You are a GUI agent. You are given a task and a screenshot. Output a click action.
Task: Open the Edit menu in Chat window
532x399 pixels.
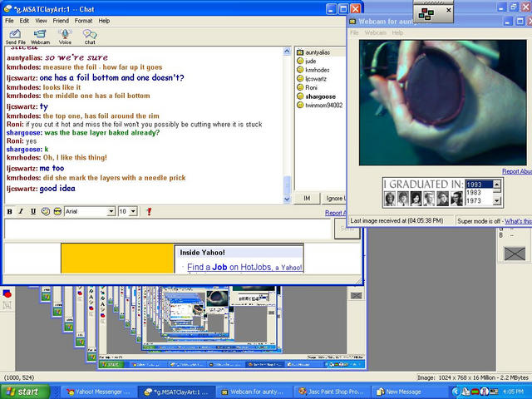tap(24, 21)
